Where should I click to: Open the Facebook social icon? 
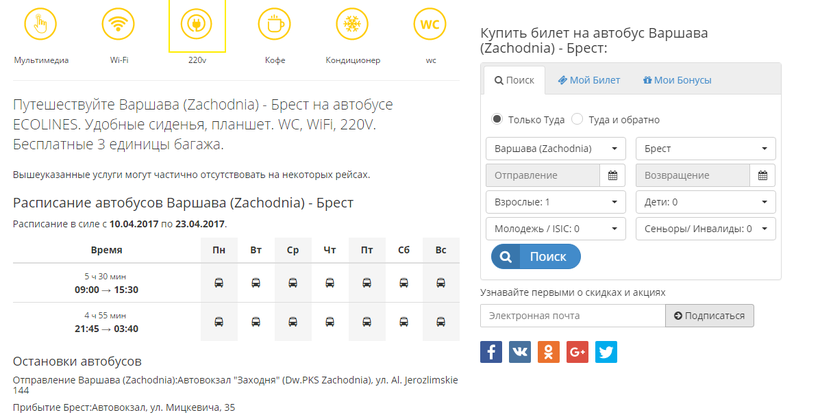coord(491,352)
